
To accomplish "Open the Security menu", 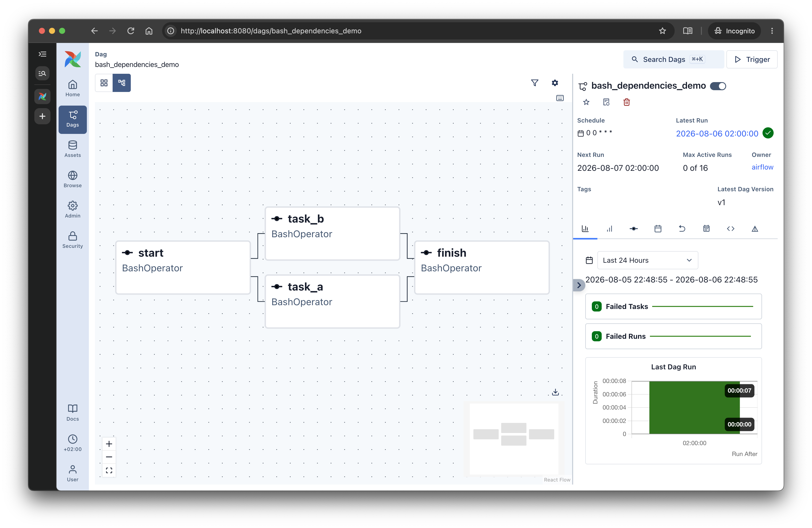I will coord(72,240).
